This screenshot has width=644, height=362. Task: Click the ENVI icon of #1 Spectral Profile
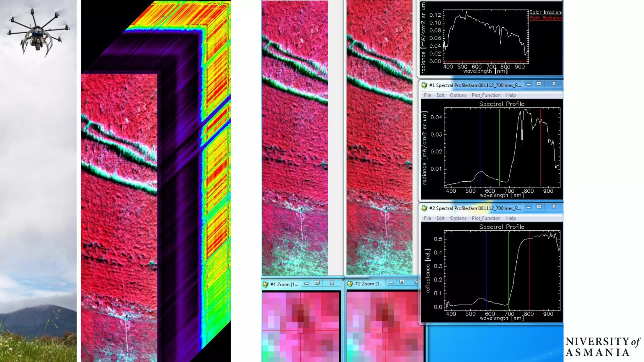tap(424, 85)
